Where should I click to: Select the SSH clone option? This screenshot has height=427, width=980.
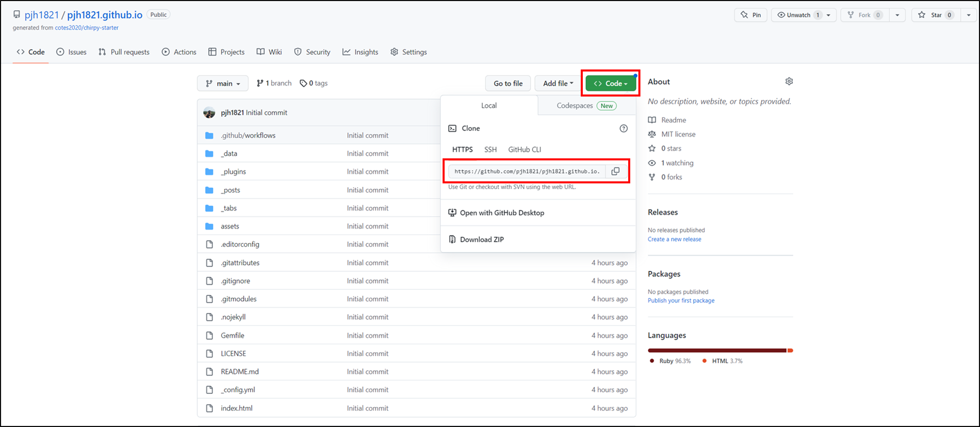coord(491,149)
